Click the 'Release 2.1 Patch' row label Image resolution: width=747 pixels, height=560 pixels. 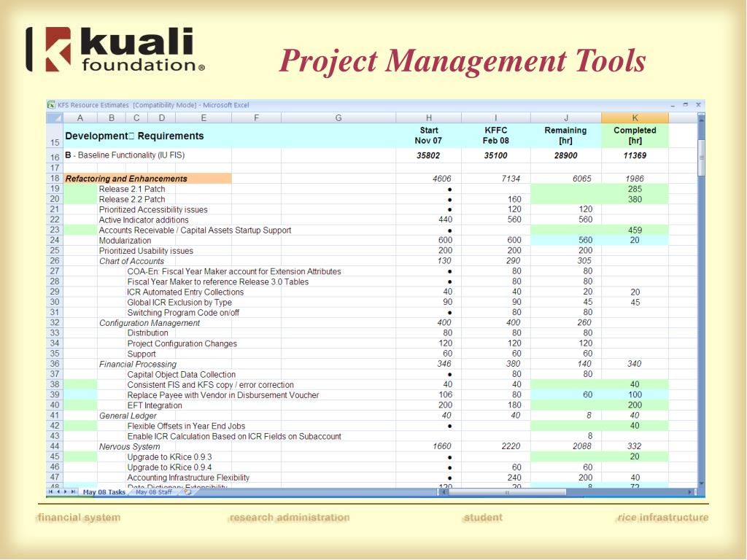(132, 189)
